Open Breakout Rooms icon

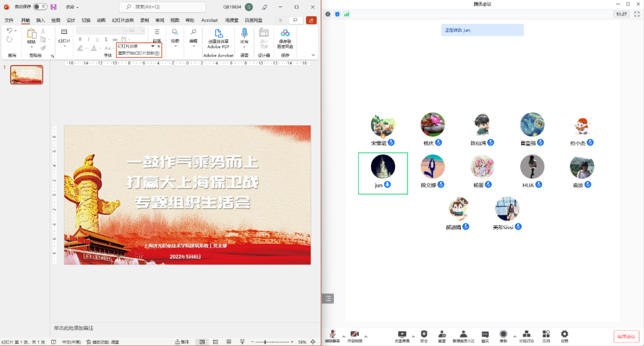tap(526, 335)
